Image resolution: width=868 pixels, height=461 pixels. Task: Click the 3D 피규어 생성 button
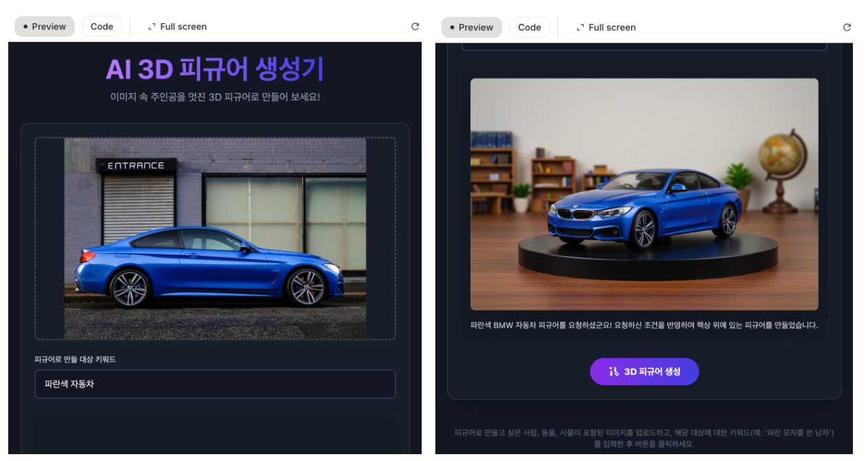[x=644, y=371]
